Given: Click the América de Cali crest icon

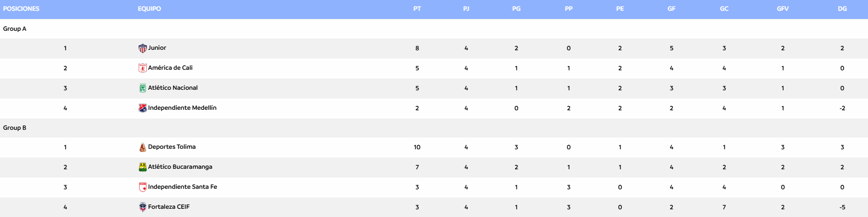Looking at the screenshot, I should pos(143,68).
